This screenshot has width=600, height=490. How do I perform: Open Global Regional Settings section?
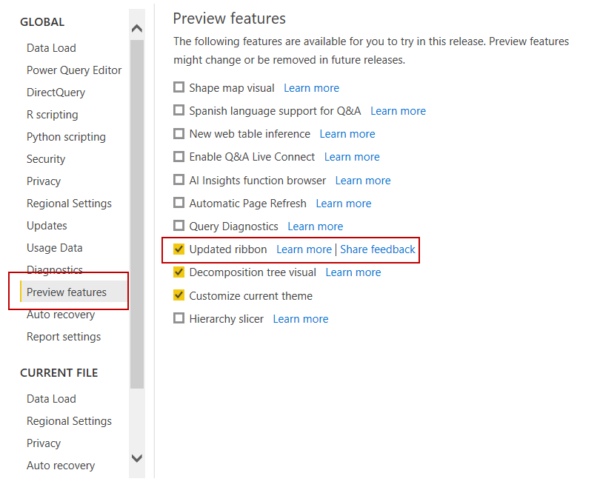(x=69, y=203)
